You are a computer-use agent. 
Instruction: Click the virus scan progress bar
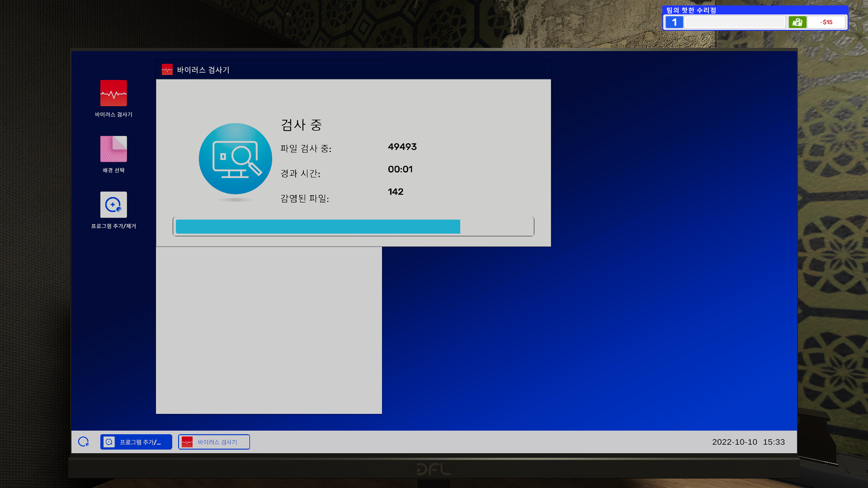coord(353,226)
